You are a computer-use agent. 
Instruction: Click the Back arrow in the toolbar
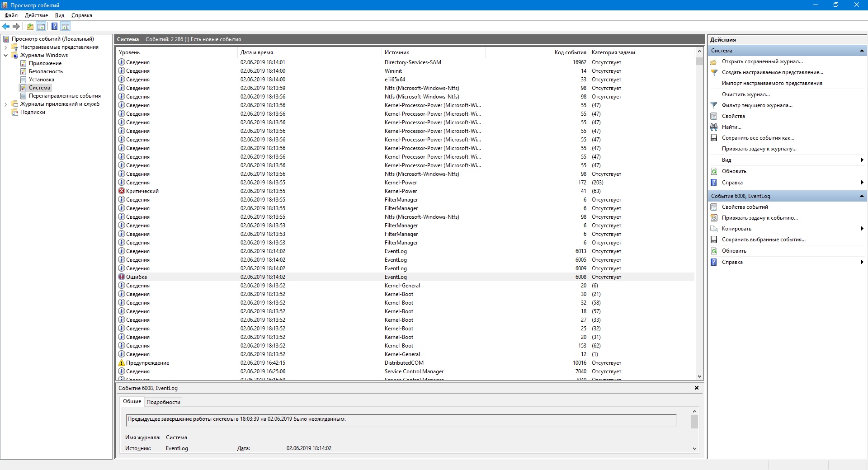point(6,26)
